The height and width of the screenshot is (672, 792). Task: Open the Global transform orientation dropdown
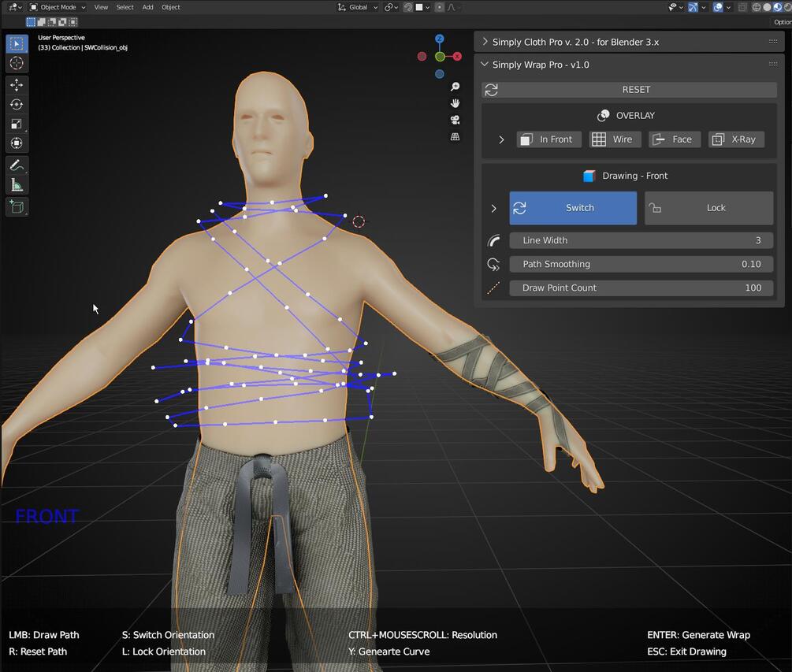click(358, 7)
